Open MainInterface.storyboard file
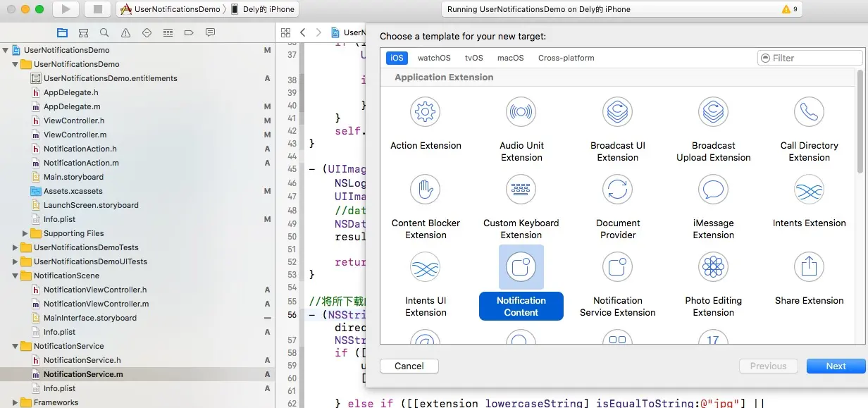The image size is (868, 408). tap(90, 318)
